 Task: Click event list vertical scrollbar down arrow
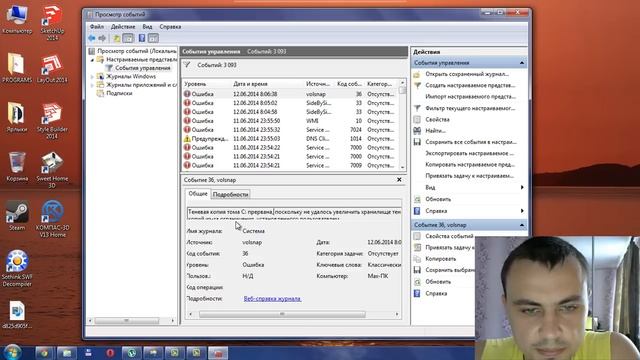coord(402,167)
